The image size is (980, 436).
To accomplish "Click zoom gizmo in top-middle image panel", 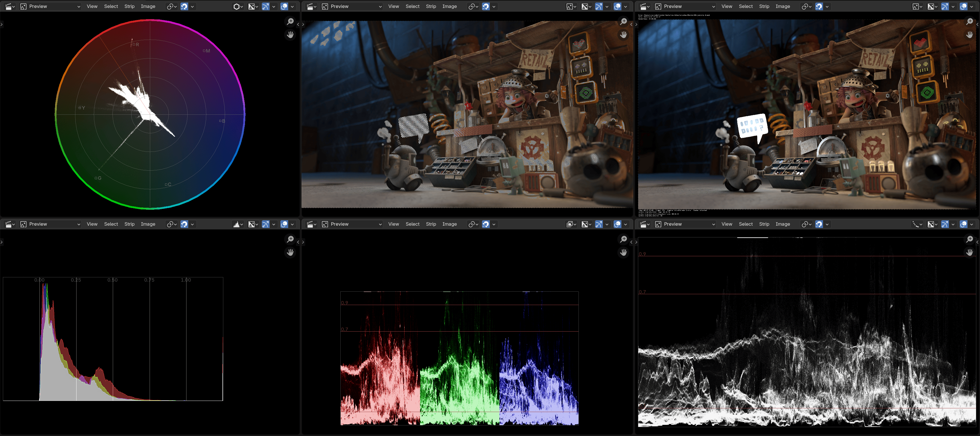I will (623, 22).
